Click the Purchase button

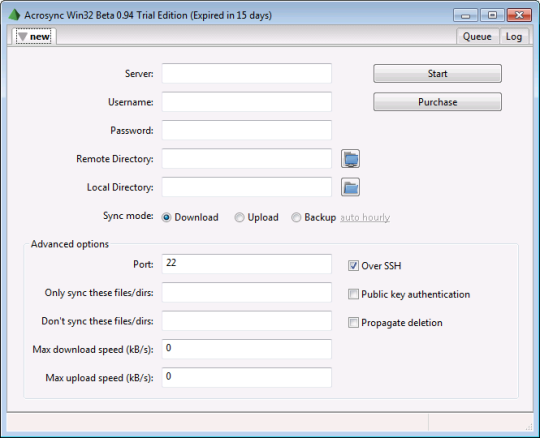437,102
